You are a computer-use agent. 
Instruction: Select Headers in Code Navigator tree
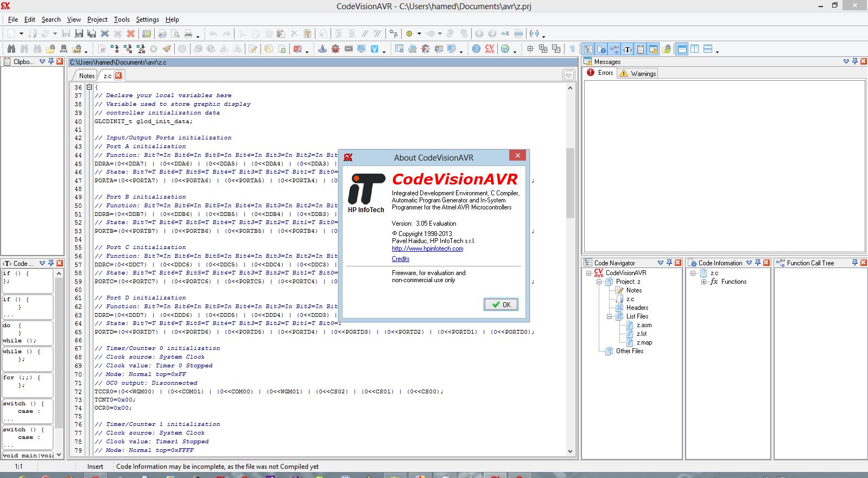tap(637, 308)
